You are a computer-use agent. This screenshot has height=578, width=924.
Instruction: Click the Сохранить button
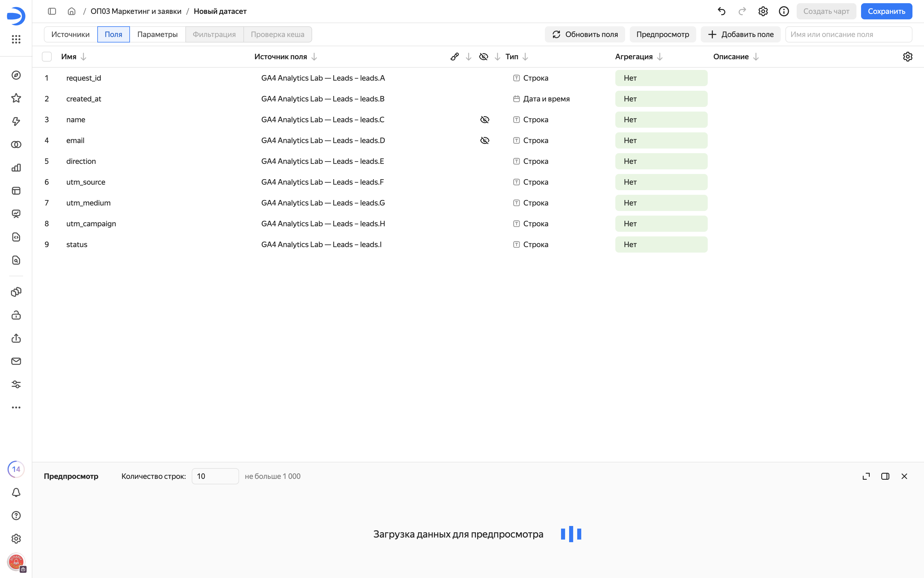(886, 12)
